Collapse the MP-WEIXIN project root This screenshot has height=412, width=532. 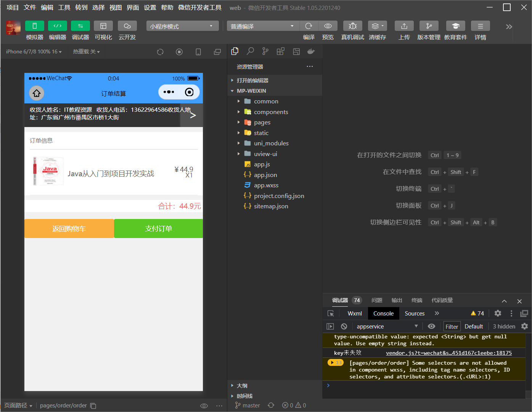(275, 91)
